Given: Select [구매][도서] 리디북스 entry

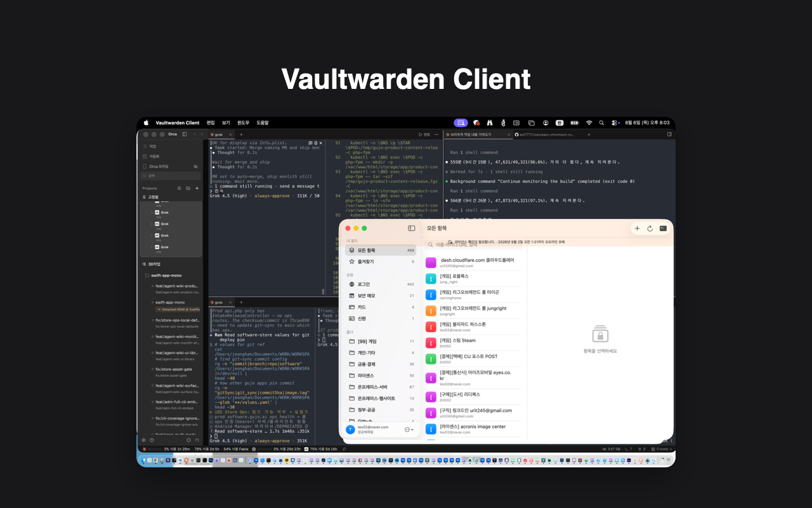Looking at the screenshot, I should 475,397.
